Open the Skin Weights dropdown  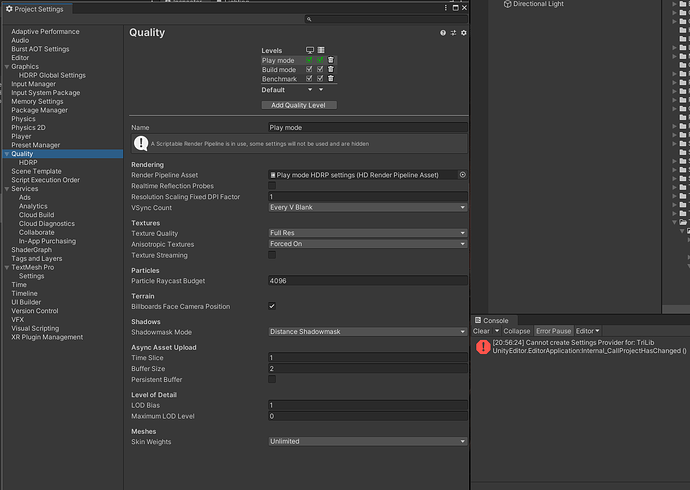pyautogui.click(x=367, y=441)
